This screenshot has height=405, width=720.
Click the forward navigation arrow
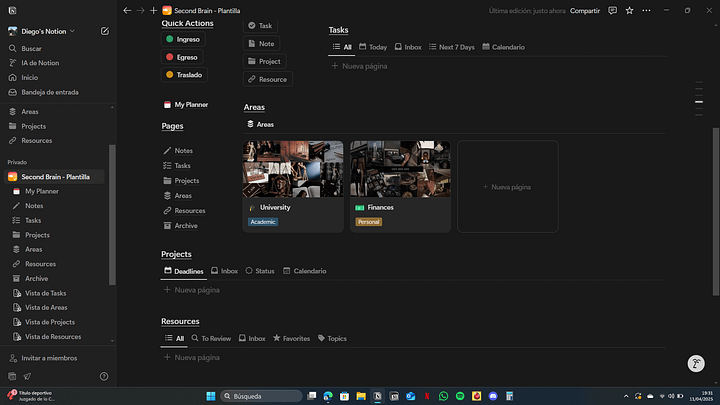coord(141,11)
